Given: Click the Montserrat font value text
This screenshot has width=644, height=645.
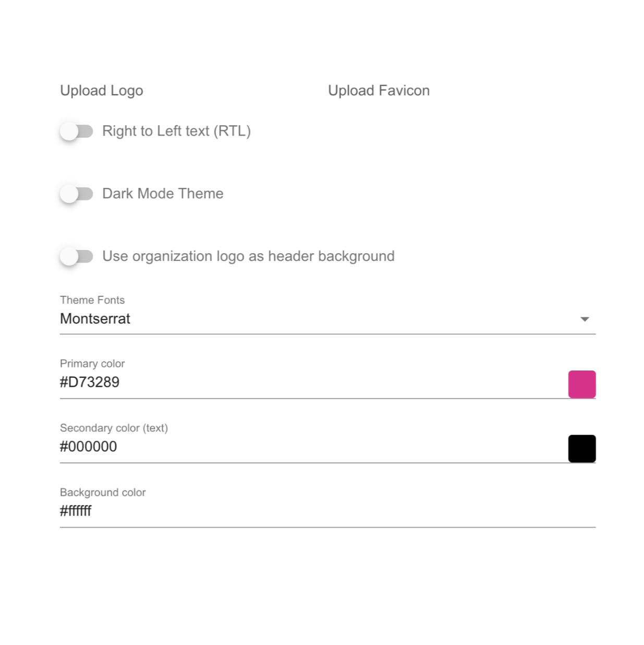Looking at the screenshot, I should (x=95, y=319).
